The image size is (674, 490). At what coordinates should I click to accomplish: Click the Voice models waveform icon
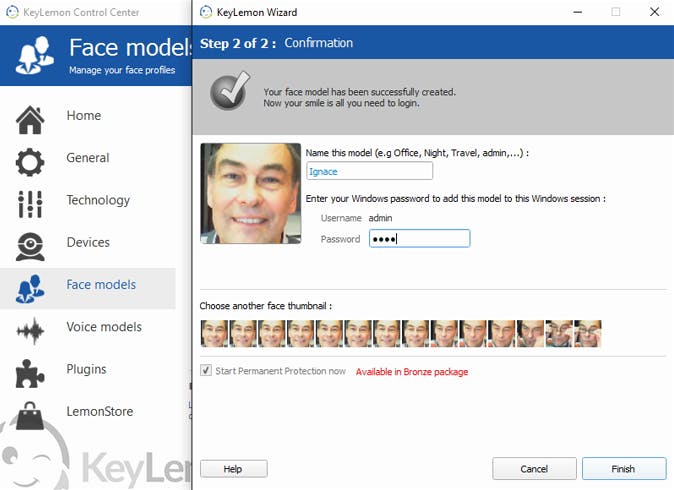click(30, 331)
